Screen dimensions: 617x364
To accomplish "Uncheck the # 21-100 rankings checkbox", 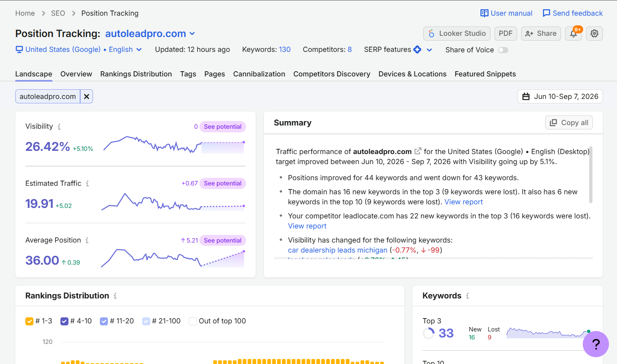I will click(x=146, y=321).
